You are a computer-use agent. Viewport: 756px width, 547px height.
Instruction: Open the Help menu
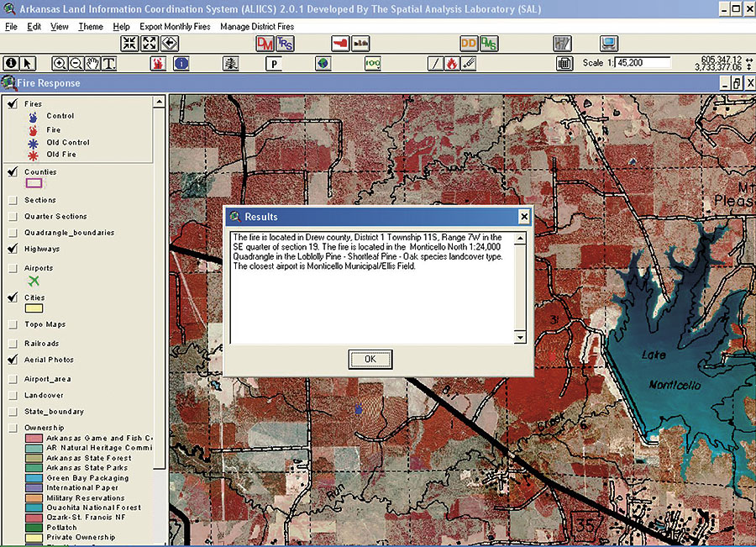(121, 27)
